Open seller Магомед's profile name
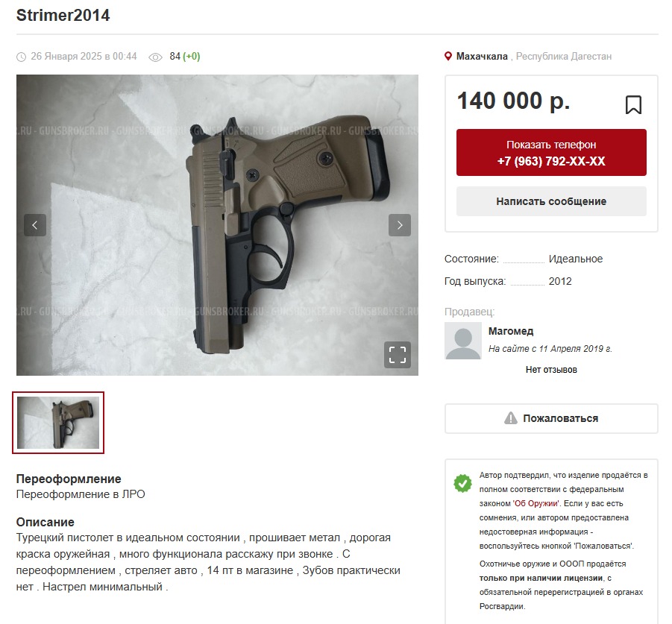672x624 pixels. [511, 331]
